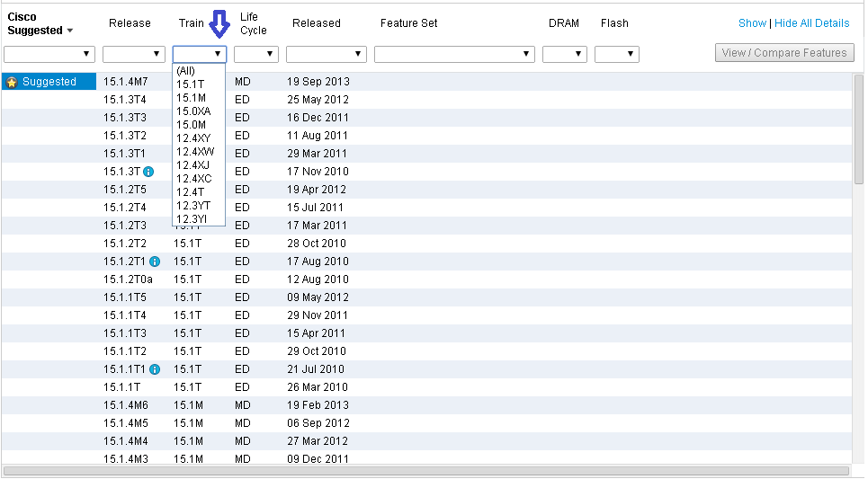Open the DRAM filter dropdown
This screenshot has height=479, width=868.
[x=565, y=54]
